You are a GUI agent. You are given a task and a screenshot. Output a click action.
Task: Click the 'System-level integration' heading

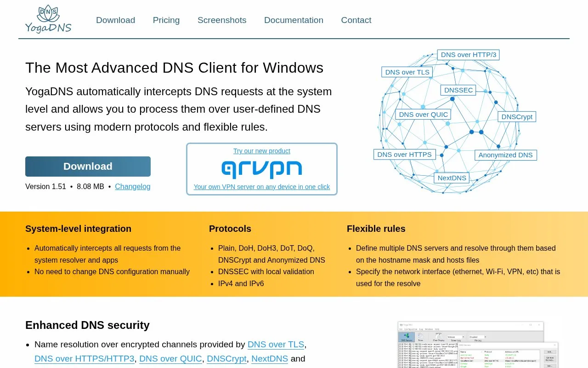(x=78, y=229)
